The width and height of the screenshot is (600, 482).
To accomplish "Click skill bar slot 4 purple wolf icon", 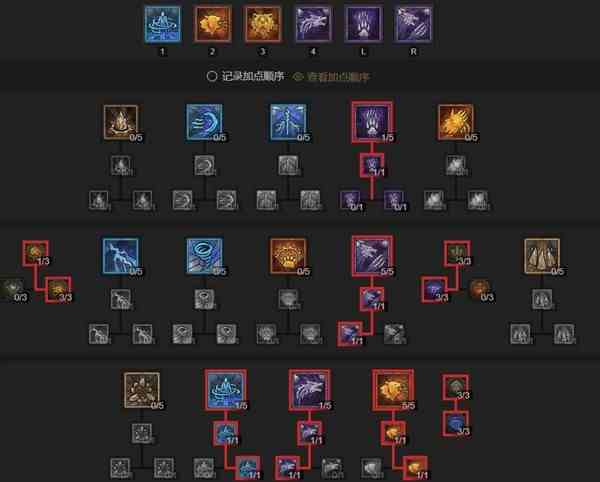I will tap(313, 24).
